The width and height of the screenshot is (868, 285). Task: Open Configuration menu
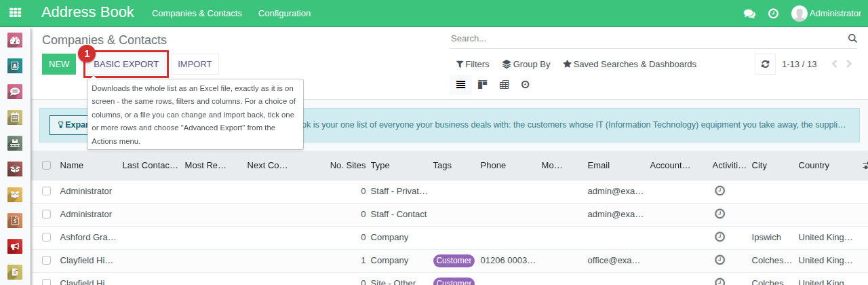click(285, 14)
